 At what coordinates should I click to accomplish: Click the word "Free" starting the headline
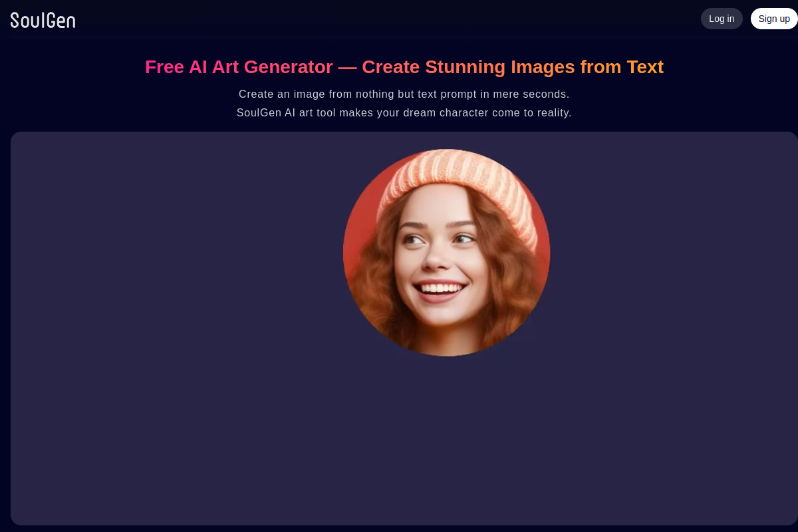click(164, 67)
